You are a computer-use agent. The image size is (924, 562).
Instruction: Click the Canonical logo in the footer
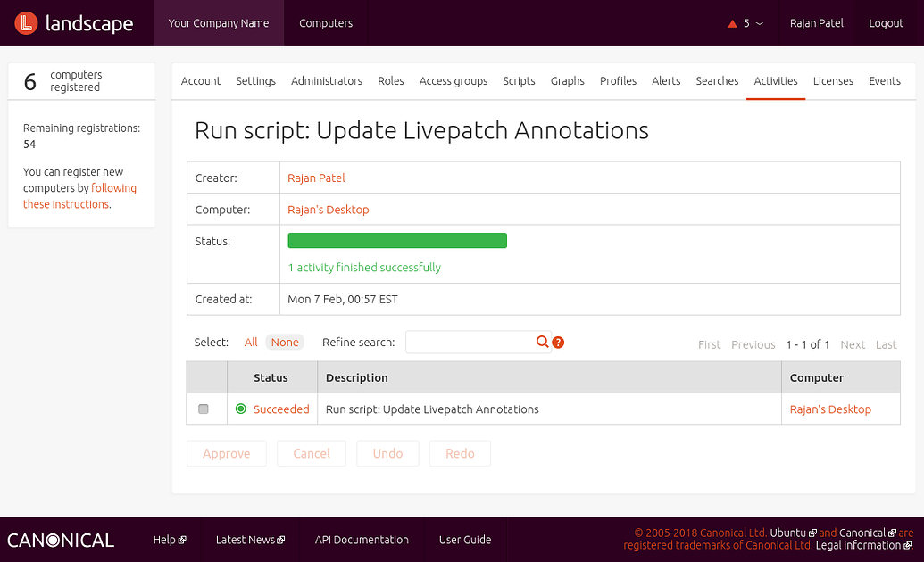coord(60,540)
